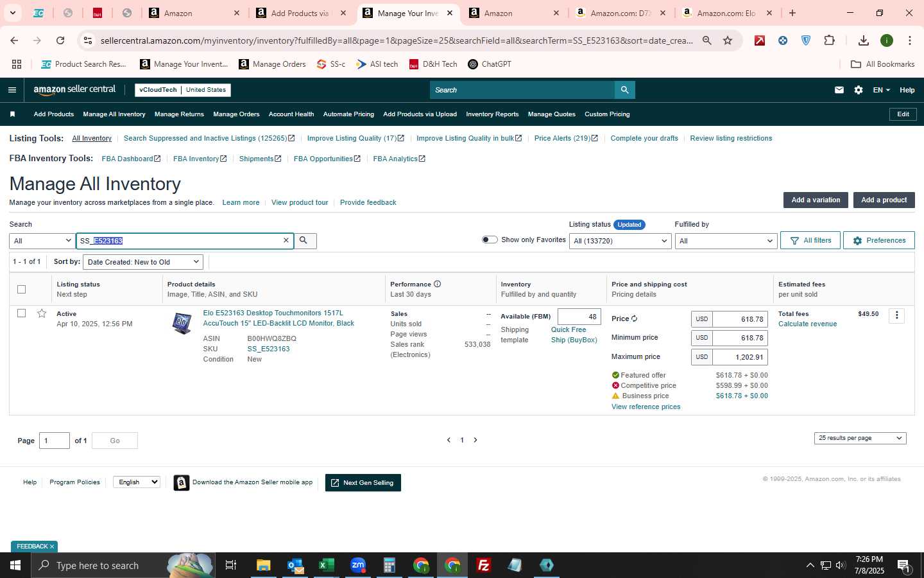Click the Add a variation button
This screenshot has width=924, height=578.
[x=816, y=200]
